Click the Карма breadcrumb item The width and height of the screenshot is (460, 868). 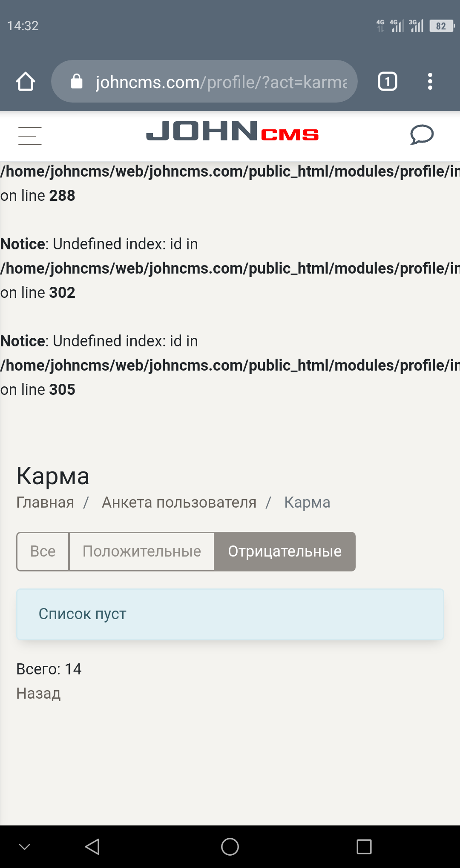[307, 503]
